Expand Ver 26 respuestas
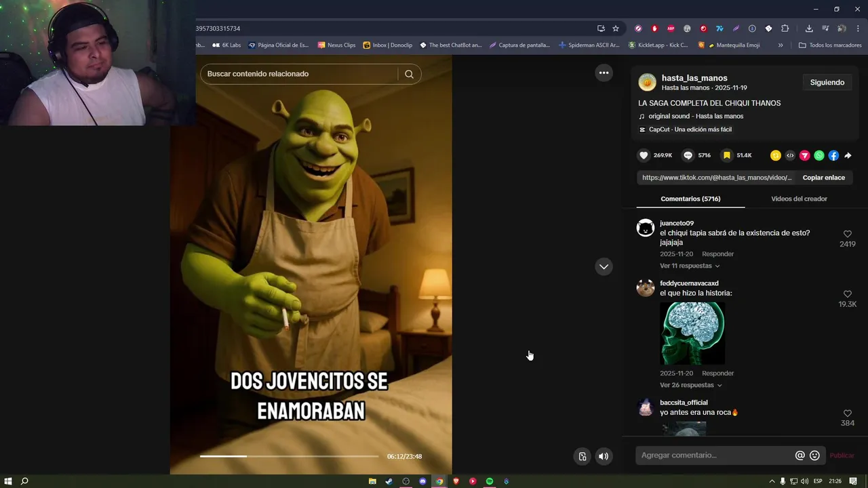The width and height of the screenshot is (868, 488). (x=691, y=385)
